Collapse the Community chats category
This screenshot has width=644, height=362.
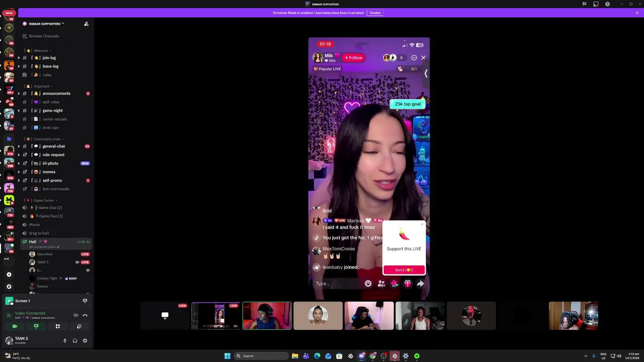click(47, 139)
